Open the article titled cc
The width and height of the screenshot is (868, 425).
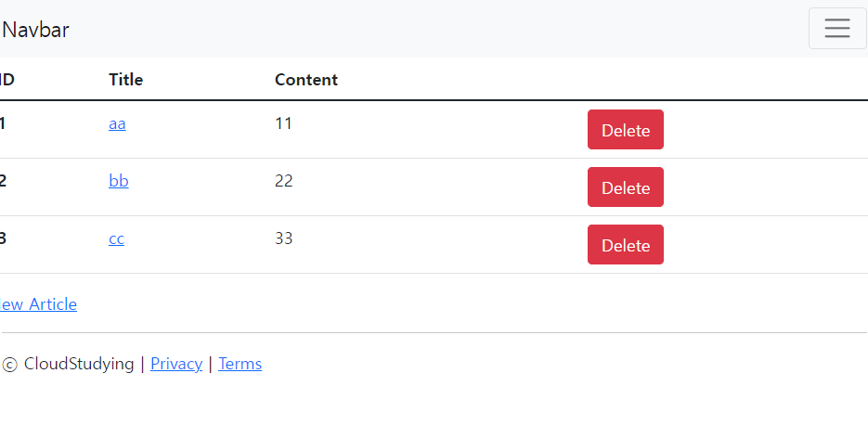[x=116, y=238]
